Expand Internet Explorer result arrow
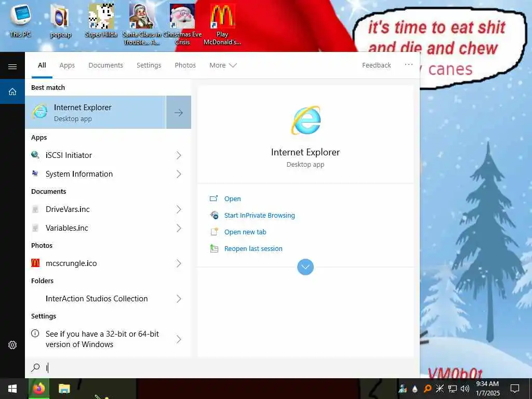532x399 pixels. point(179,112)
